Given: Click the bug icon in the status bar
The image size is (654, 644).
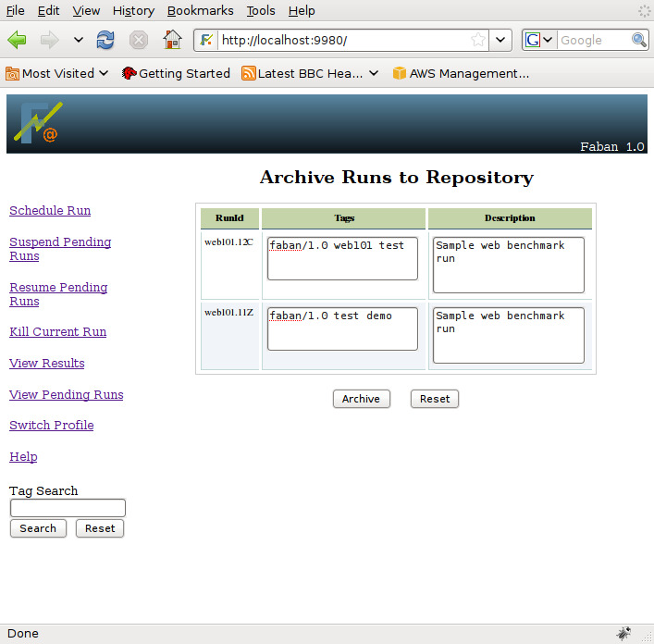Looking at the screenshot, I should click(624, 633).
